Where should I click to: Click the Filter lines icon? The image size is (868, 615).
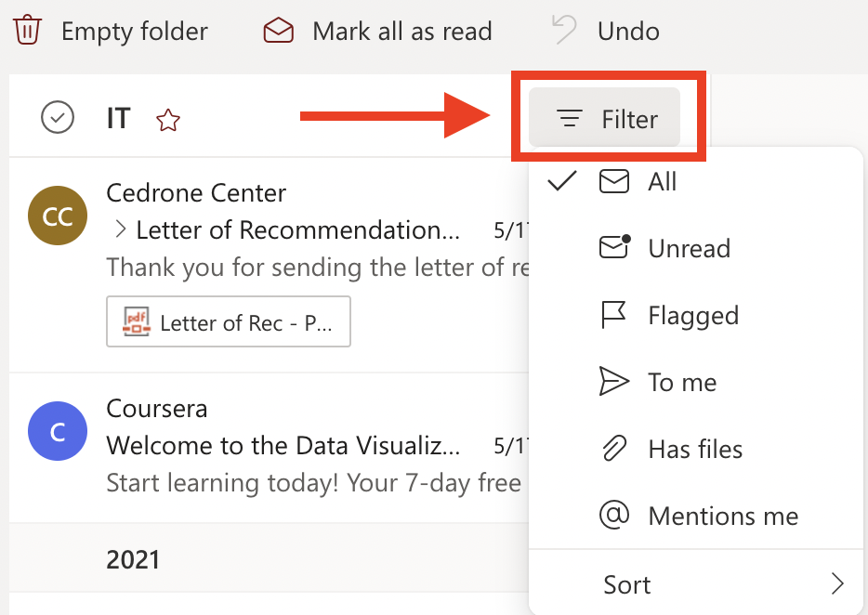pos(569,119)
